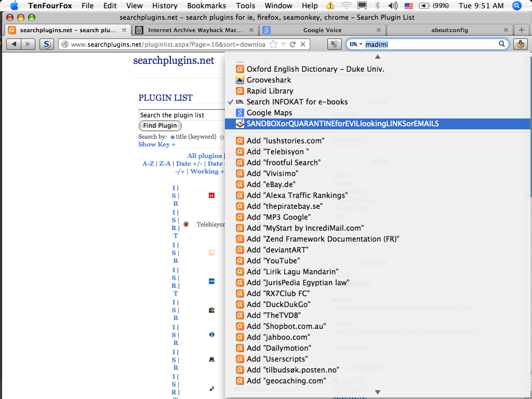Open the address bar history dropdown arrow

click(283, 44)
